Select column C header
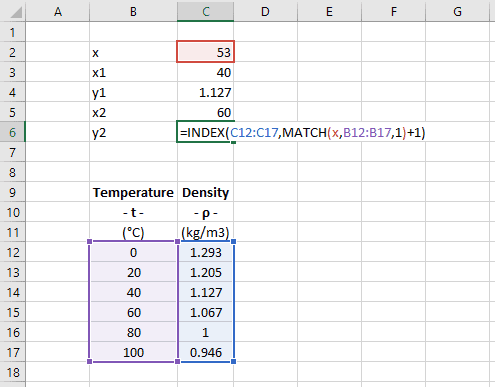 pos(205,11)
